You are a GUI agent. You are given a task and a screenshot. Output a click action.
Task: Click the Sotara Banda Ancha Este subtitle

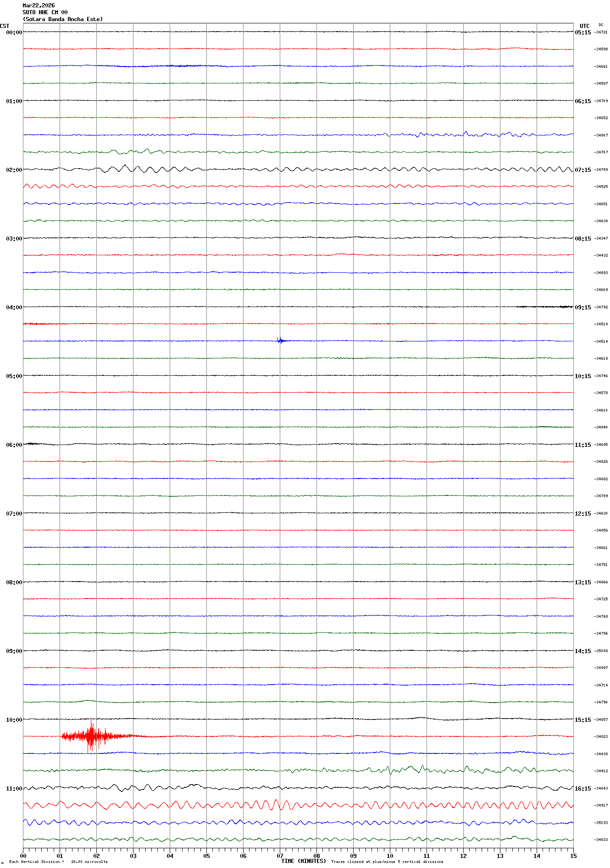point(63,19)
